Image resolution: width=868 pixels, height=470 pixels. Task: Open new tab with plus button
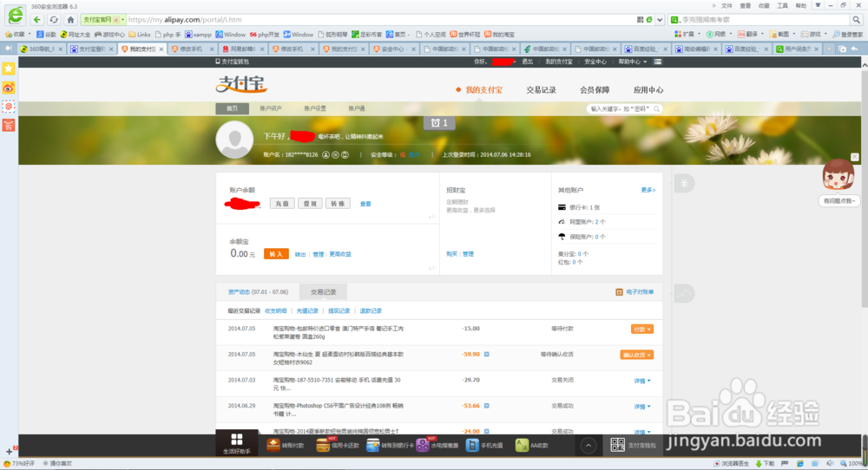click(x=829, y=49)
